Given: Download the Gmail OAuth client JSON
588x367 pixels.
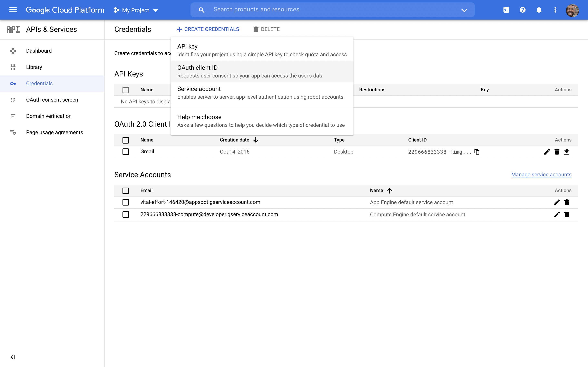Looking at the screenshot, I should click(x=567, y=152).
